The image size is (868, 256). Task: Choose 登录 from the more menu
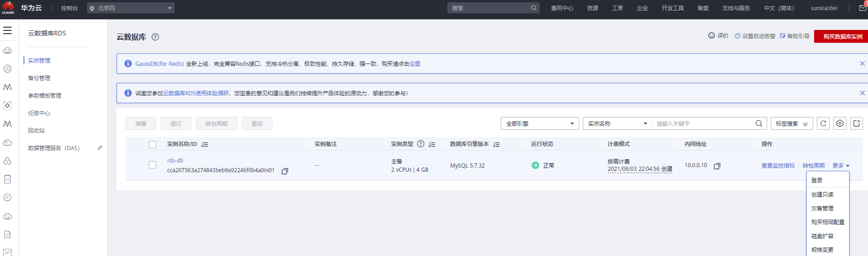(x=828, y=180)
